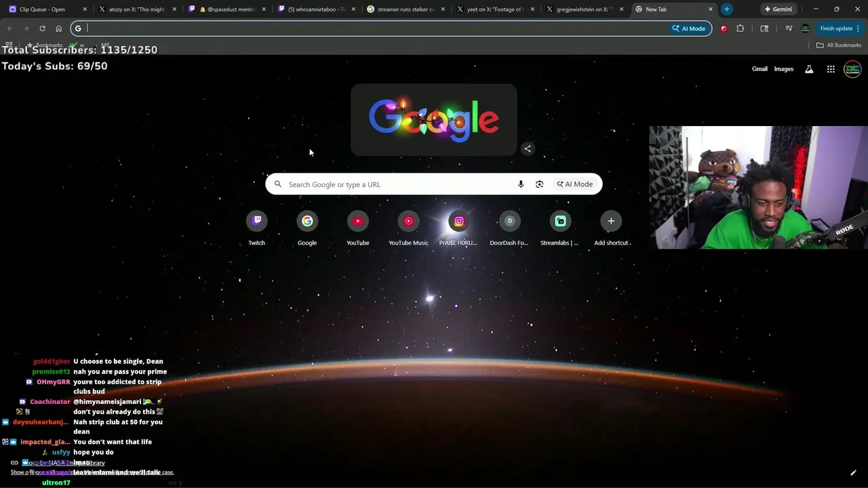Close the Clip Queue - Open tab
Viewport: 868px width, 488px height.
click(x=85, y=9)
